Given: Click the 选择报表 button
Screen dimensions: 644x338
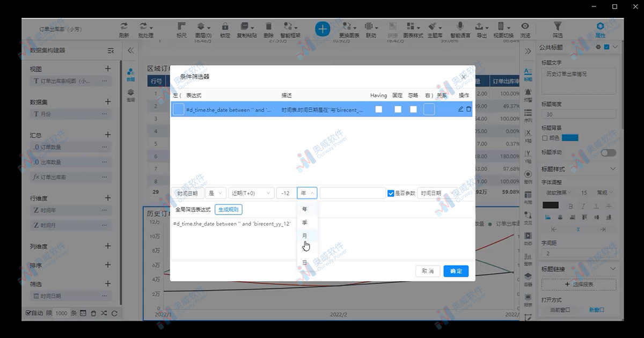Looking at the screenshot, I should click(x=579, y=284).
